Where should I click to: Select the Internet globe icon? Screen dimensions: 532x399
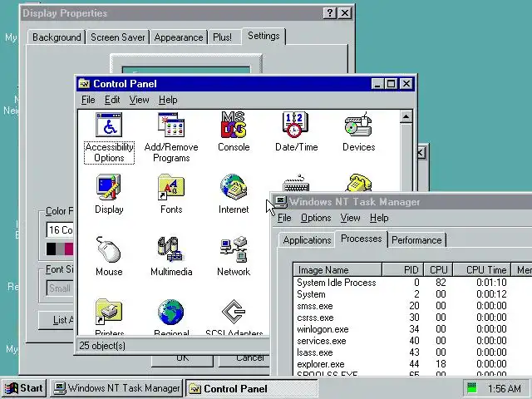coord(234,187)
